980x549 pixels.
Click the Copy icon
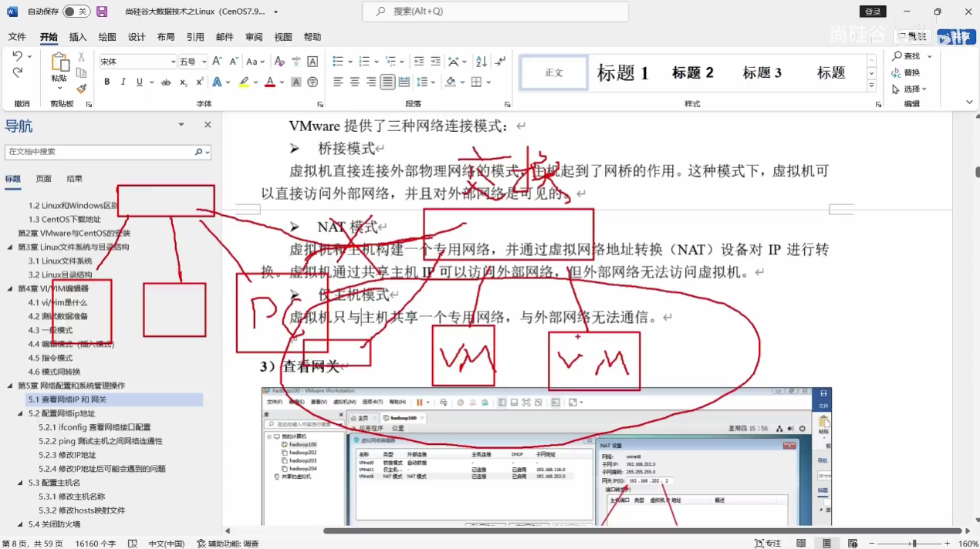coord(81,73)
